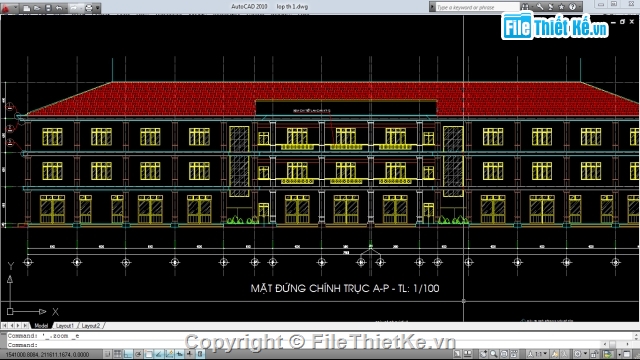Toggle Annotation Visibility icon in status bar
The width and height of the screenshot is (640, 360).
tap(555, 354)
